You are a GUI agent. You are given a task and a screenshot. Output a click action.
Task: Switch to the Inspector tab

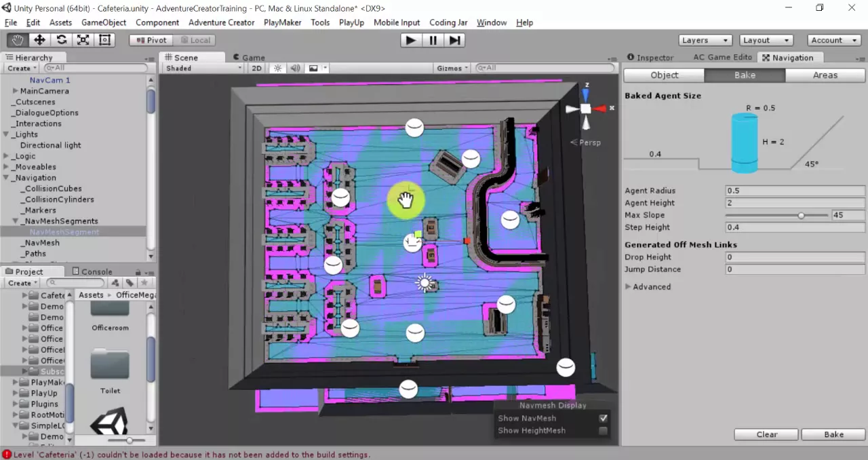650,58
